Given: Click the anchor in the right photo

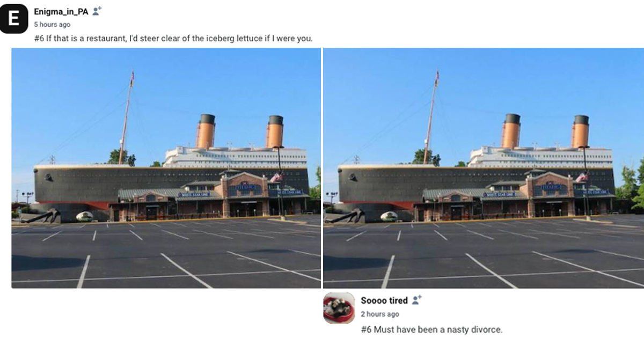Looking at the screenshot, I should coord(346,216).
